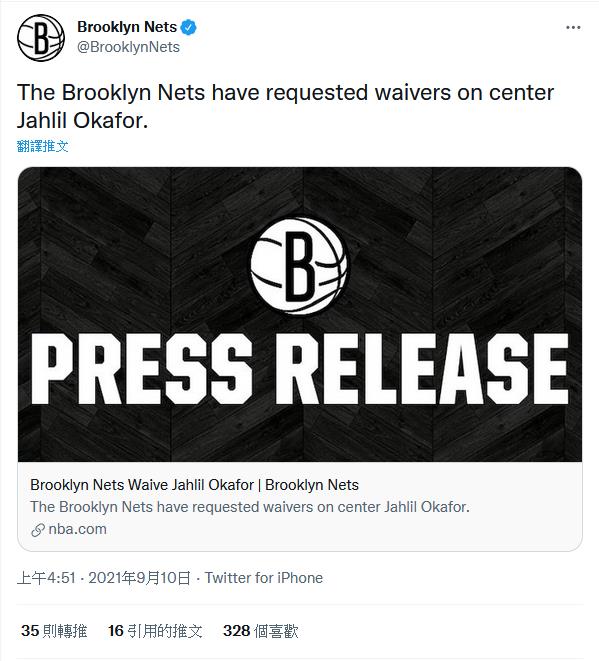Screen dimensions: 599x661
Task: Click the tweet text mentioning Jahlil Okafor
Action: [285, 106]
